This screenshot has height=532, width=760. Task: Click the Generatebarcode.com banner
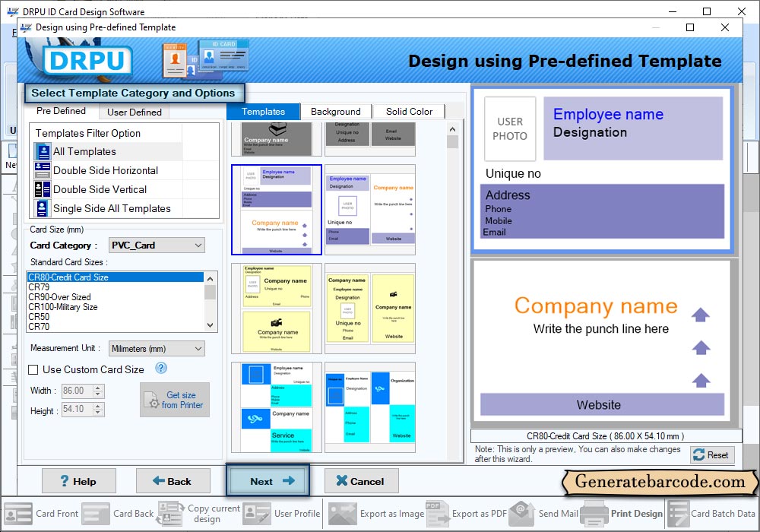point(660,482)
